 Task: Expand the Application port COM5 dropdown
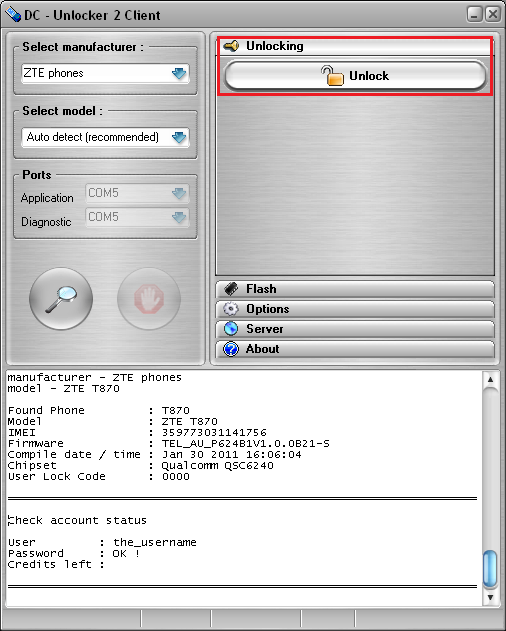tap(137, 193)
